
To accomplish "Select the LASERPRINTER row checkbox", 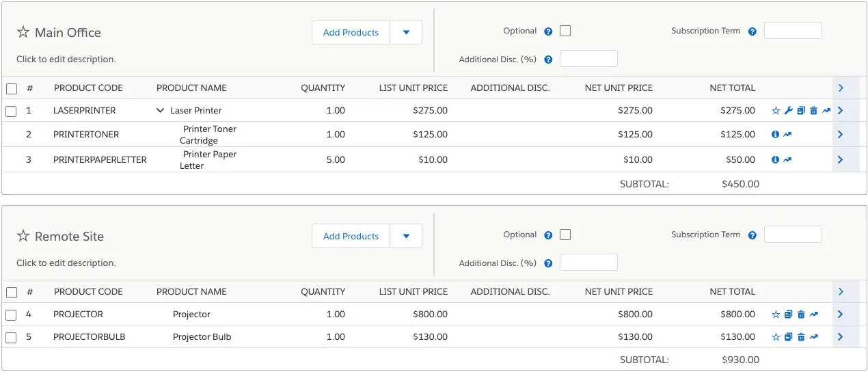I will pyautogui.click(x=12, y=111).
